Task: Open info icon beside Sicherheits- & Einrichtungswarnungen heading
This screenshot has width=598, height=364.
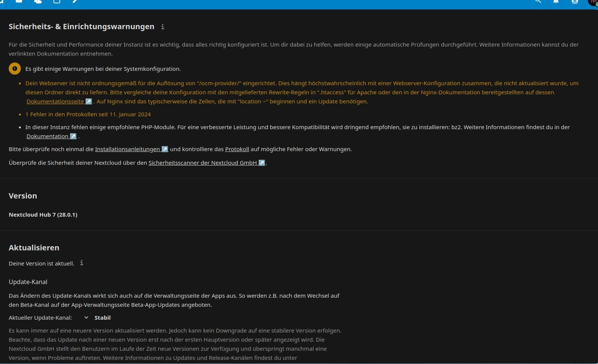Action: point(162,27)
